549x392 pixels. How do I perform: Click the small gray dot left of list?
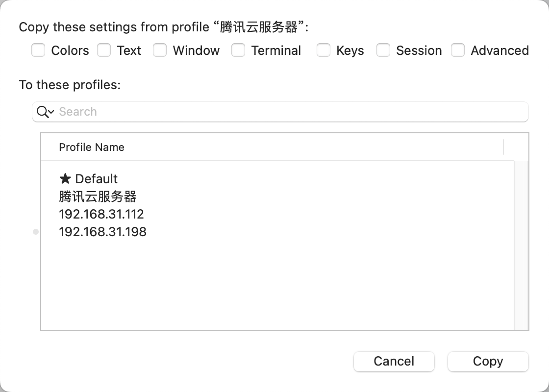[36, 232]
